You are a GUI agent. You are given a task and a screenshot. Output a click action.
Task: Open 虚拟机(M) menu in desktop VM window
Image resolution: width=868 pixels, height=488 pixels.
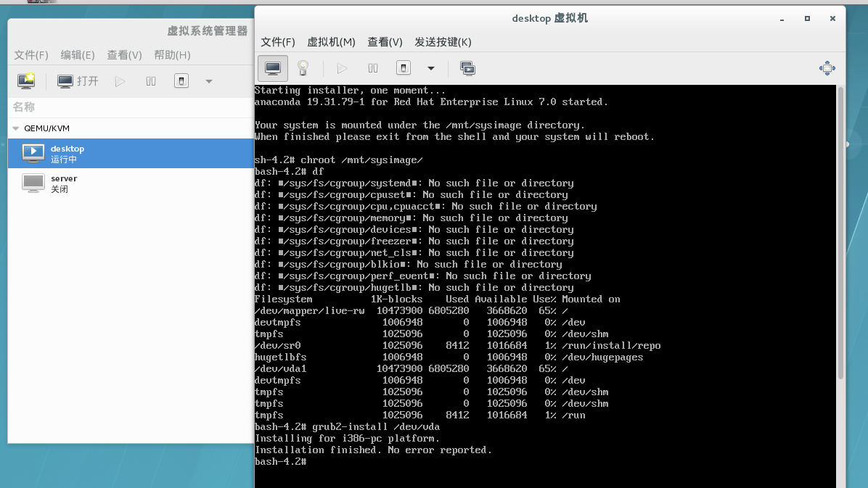[x=331, y=42]
